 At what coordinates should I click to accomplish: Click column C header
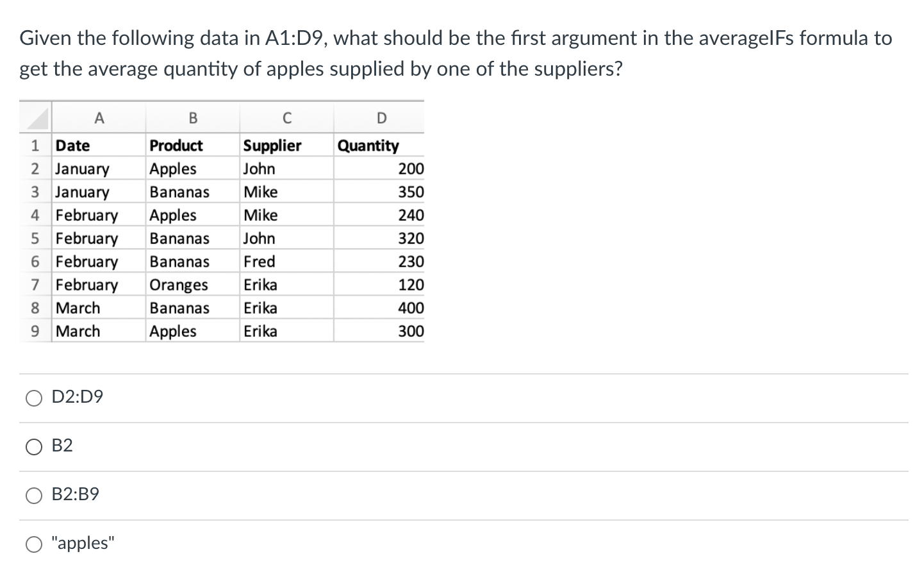pos(287,118)
